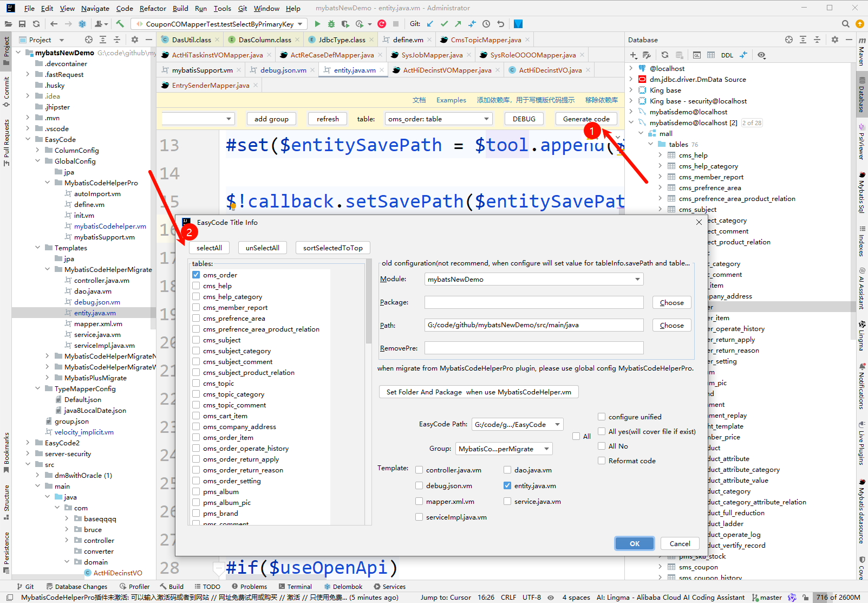Screen dimensions: 868x603
Task: Check the cms_help table
Action: point(196,286)
